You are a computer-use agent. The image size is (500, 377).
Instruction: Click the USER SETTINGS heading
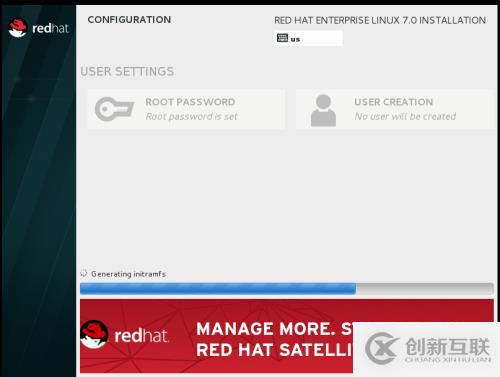pyautogui.click(x=127, y=71)
